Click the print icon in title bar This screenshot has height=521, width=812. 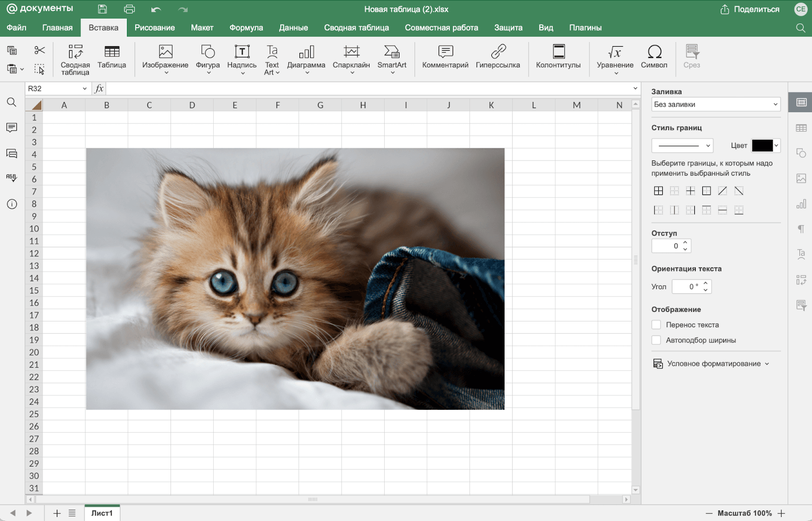coord(129,9)
